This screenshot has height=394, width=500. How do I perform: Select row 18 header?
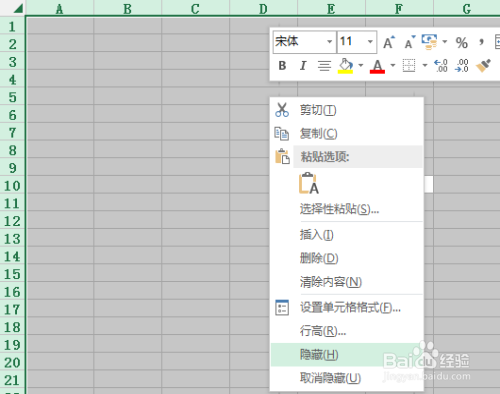pyautogui.click(x=12, y=327)
